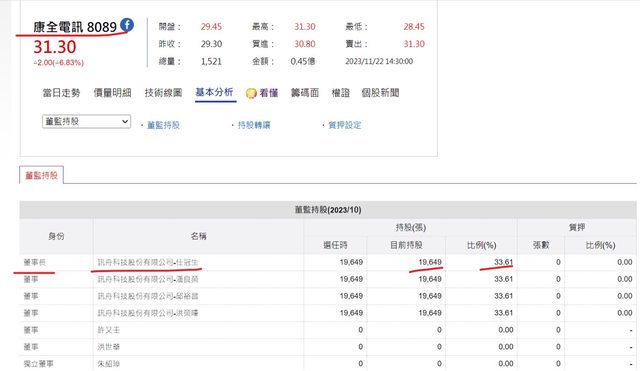Viewport: 640px width, 371px height.
Task: Click the yellow icon next to 看懂
Action: [x=251, y=93]
